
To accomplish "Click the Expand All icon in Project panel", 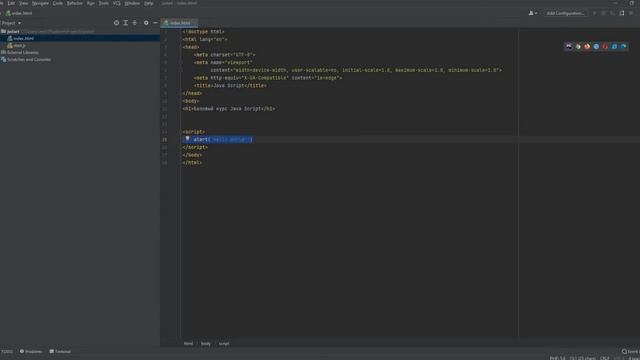I will 125,23.
